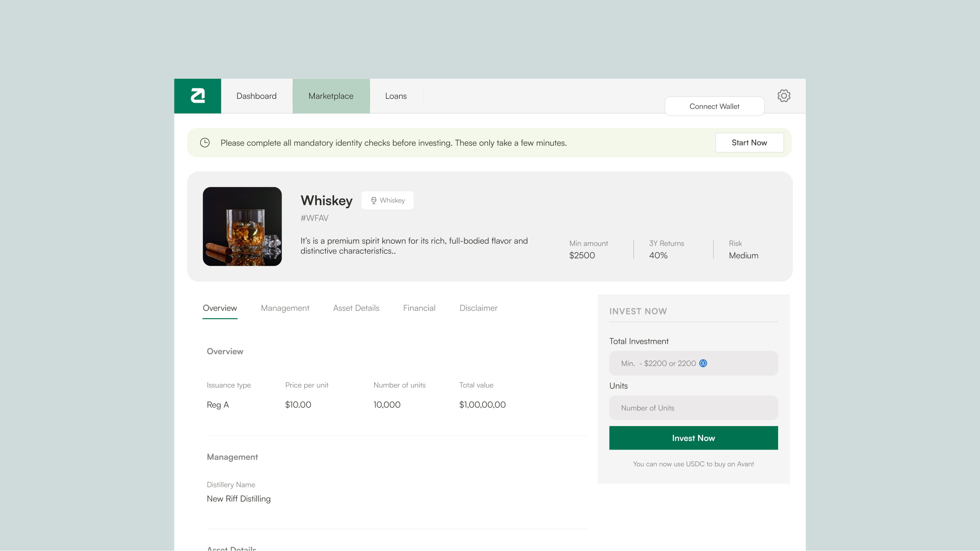Open settings via the gear icon
Image resolution: width=980 pixels, height=551 pixels.
pyautogui.click(x=784, y=96)
